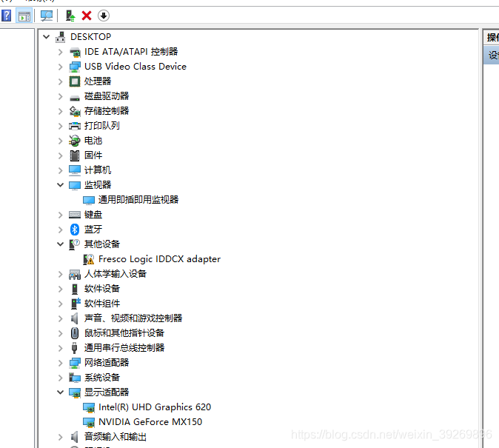This screenshot has height=448, width=499.
Task: Click the 蓝牙 Bluetooth icon
Action: tap(75, 230)
